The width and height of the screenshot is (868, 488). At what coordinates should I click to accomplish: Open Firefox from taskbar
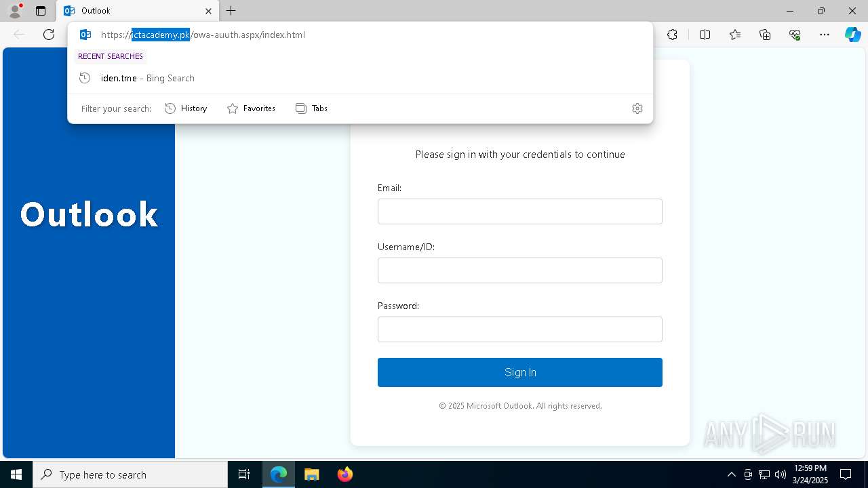coord(344,474)
